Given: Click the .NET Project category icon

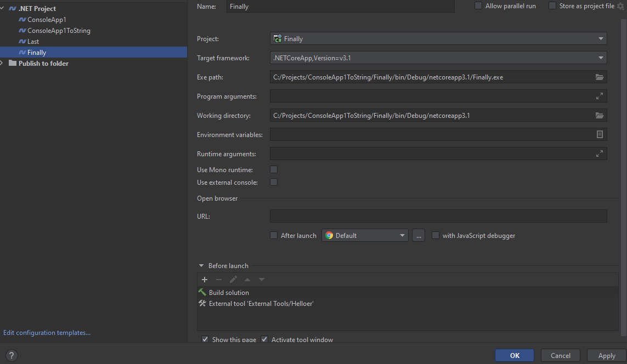Looking at the screenshot, I should click(13, 8).
